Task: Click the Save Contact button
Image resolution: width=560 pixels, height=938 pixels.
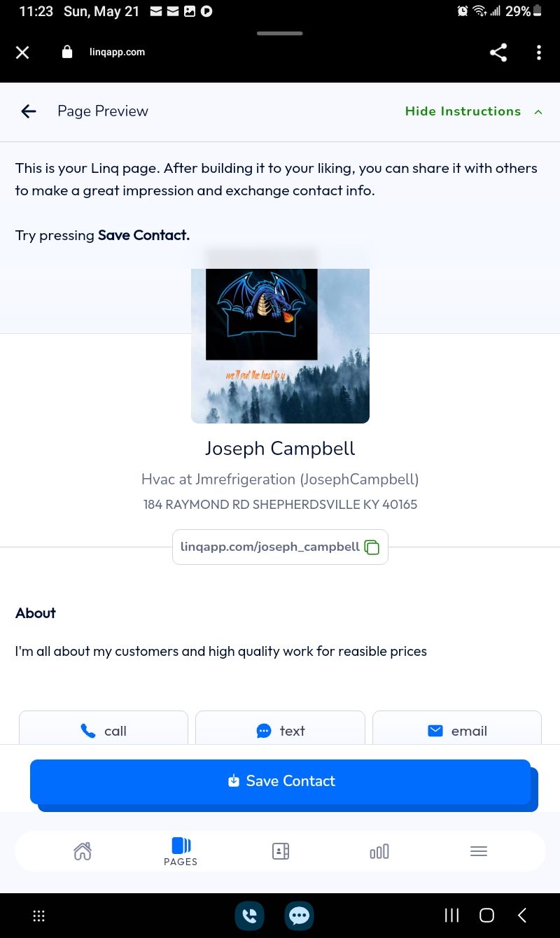Action: 280,781
